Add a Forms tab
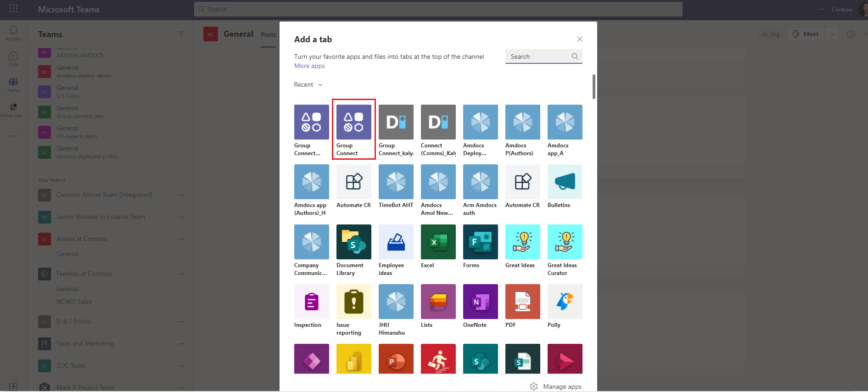Screen dimensions: 868x392 tap(481, 246)
